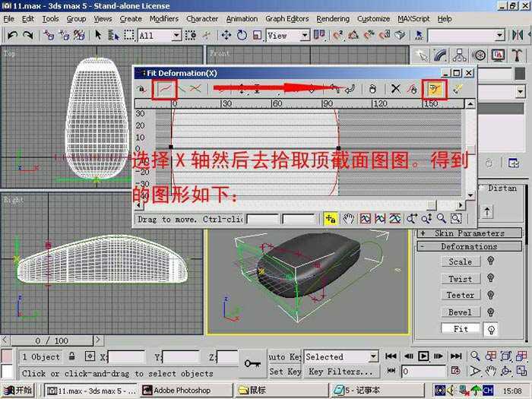Open the Modifiers menu
Screen dimensions: 532x399
click(164, 19)
